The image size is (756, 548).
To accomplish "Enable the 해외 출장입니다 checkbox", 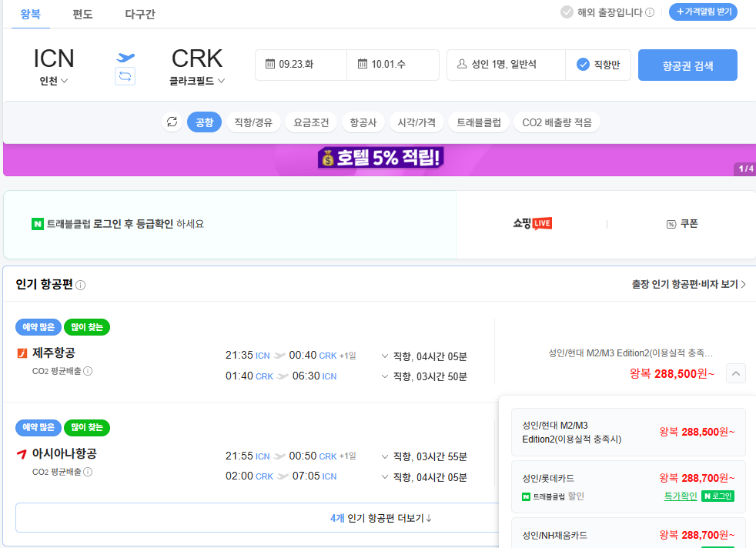I will [x=567, y=12].
